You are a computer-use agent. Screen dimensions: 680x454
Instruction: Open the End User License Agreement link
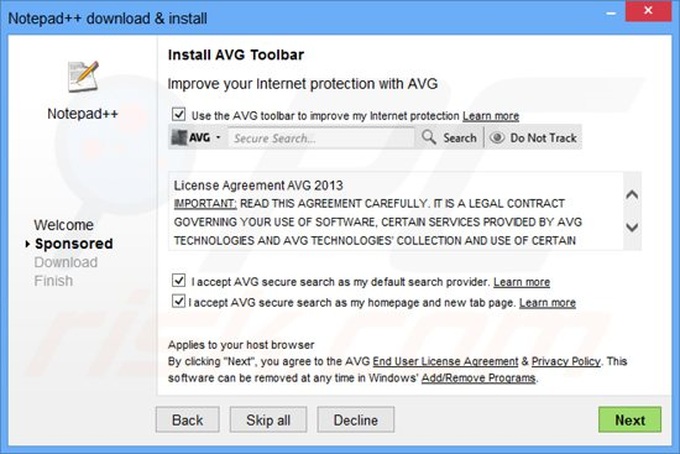(x=445, y=362)
